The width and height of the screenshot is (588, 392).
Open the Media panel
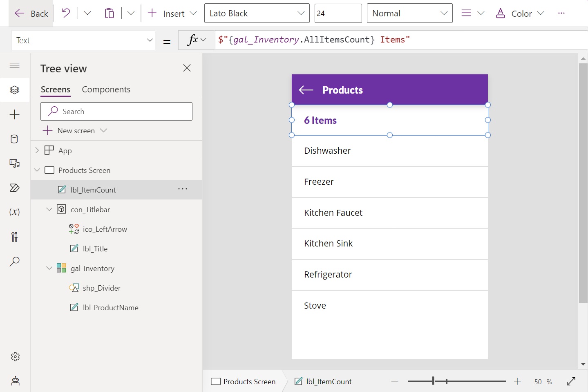click(x=15, y=164)
